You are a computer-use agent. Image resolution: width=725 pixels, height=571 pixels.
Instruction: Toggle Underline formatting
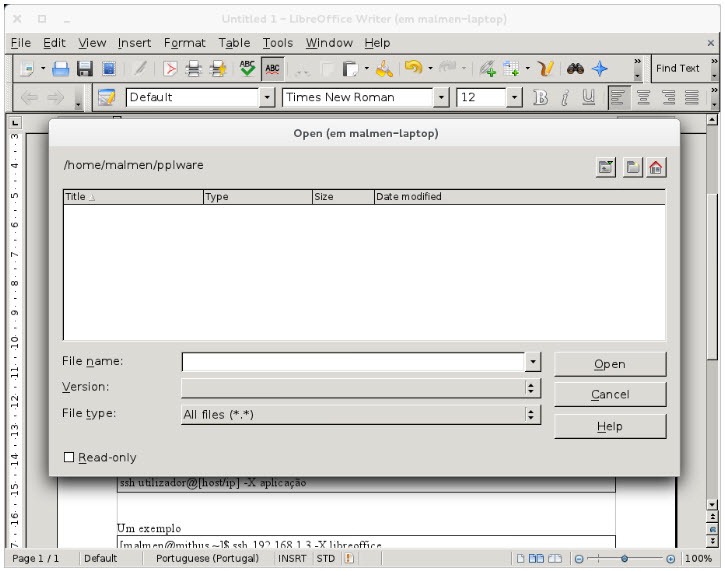(x=588, y=98)
